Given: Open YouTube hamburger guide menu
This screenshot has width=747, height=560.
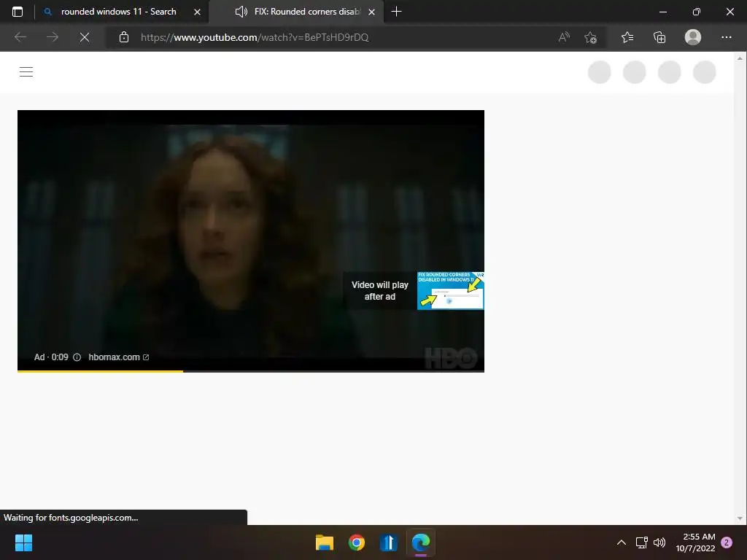Looking at the screenshot, I should (x=26, y=72).
